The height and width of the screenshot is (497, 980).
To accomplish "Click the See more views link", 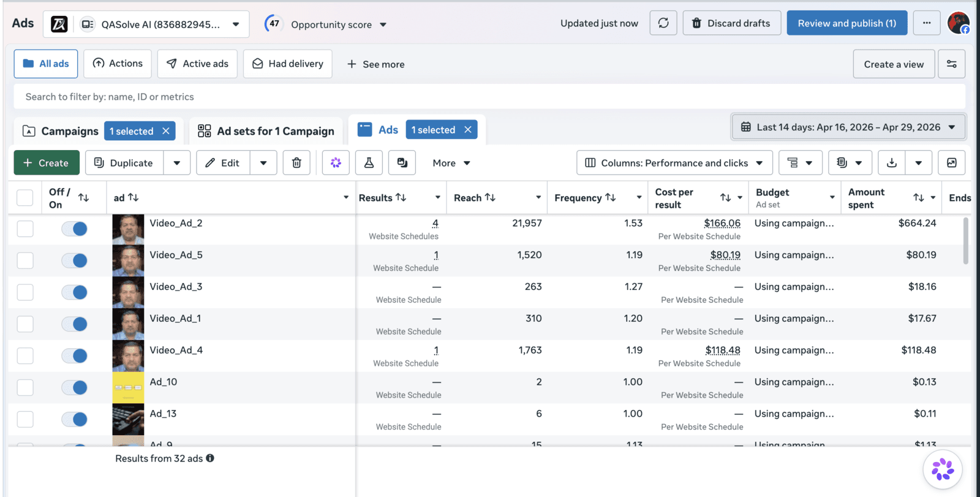I will pos(375,64).
